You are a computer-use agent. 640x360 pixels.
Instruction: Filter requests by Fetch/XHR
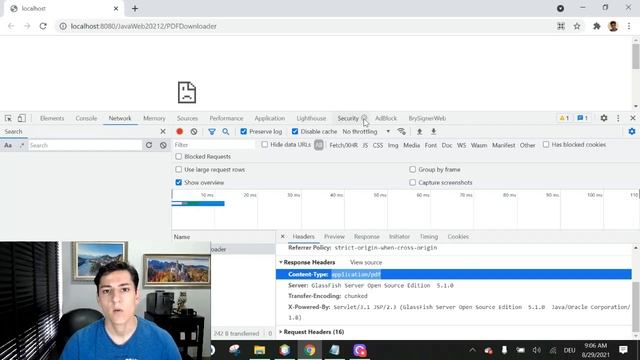point(343,145)
